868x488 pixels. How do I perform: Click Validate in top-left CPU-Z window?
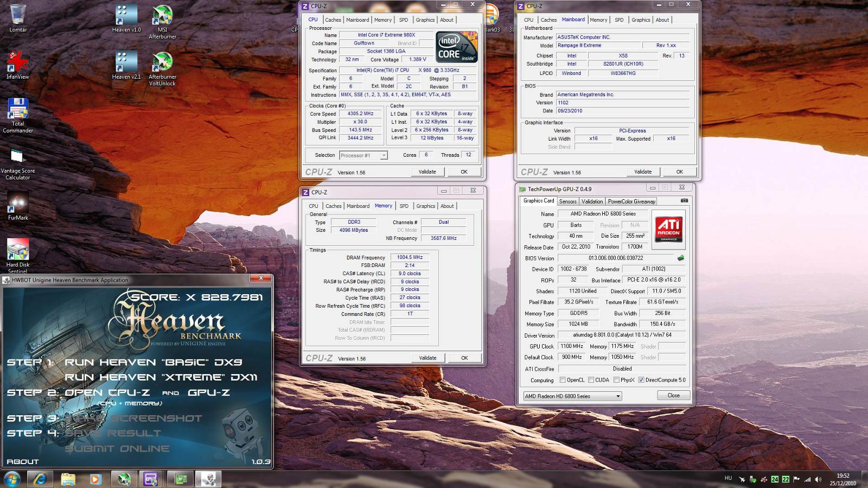427,172
